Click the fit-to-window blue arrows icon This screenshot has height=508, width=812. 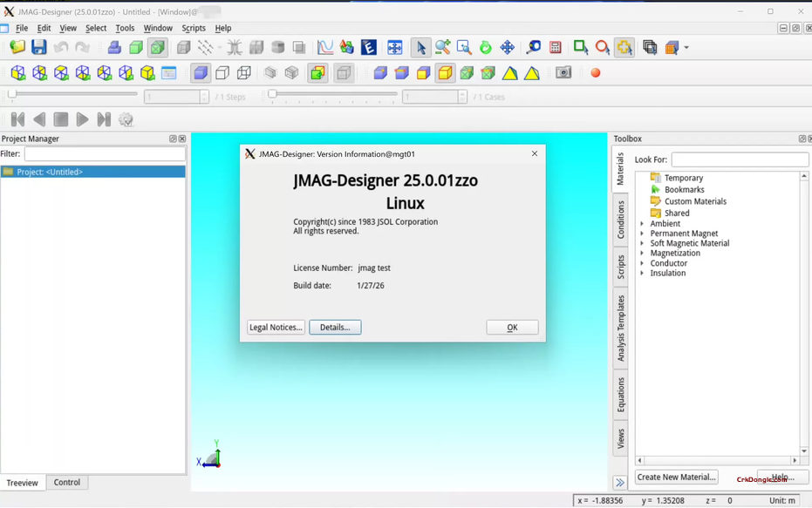point(394,48)
